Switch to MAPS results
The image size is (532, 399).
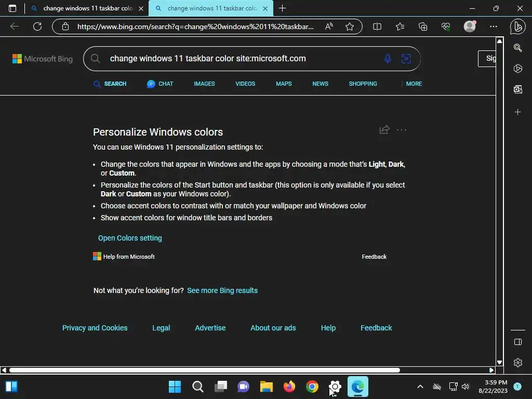pyautogui.click(x=284, y=84)
